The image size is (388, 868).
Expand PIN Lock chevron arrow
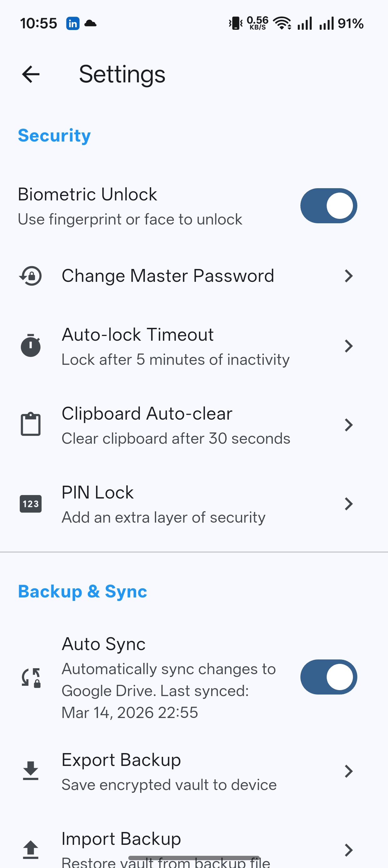pos(349,504)
